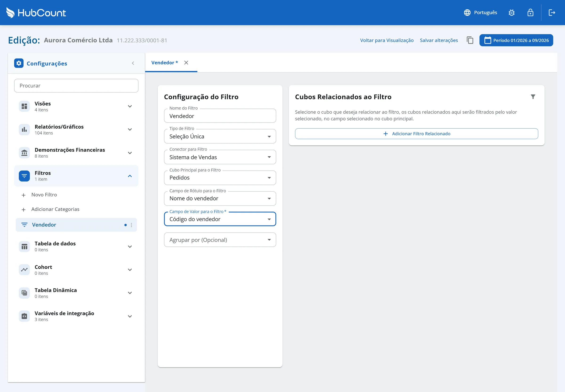
Task: Click the filter funnel icon in Cubos Relacionados
Action: coord(533,96)
